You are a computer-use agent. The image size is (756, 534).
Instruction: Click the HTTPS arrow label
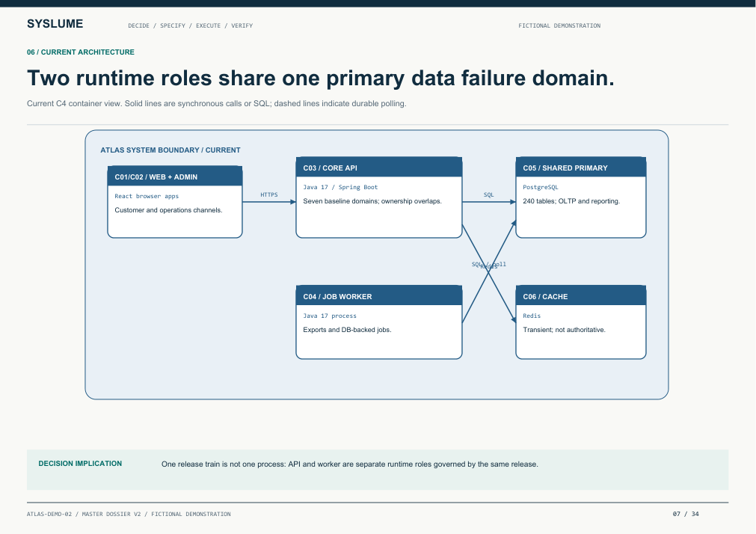point(269,195)
